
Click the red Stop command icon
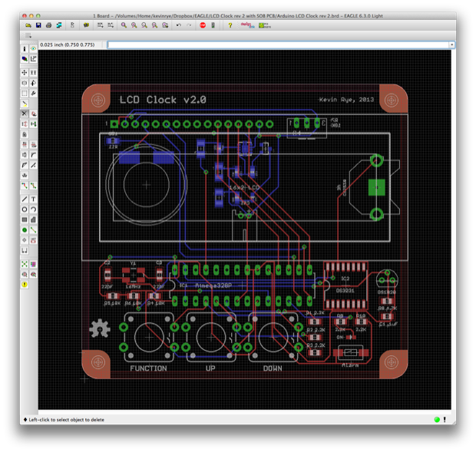coord(203,25)
